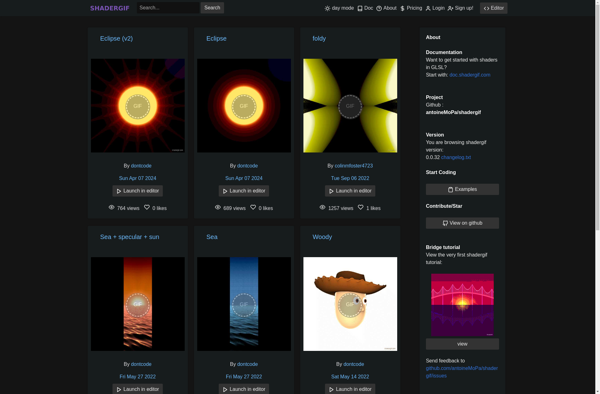Focus the Search input field
This screenshot has width=600, height=394.
click(x=168, y=8)
